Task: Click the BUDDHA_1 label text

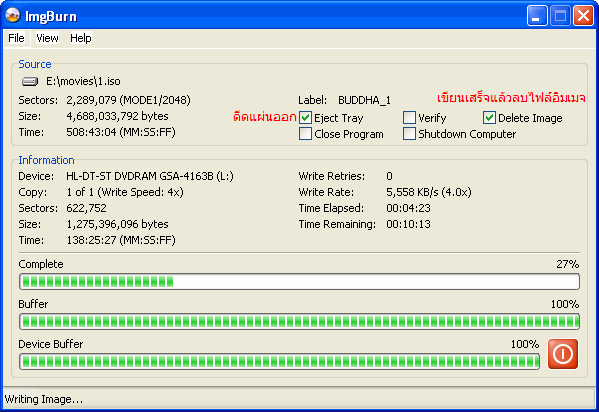Action: point(364,100)
